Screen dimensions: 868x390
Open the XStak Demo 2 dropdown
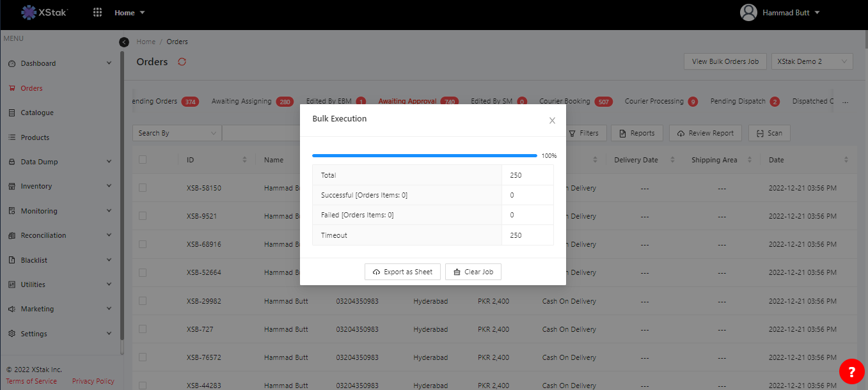[812, 61]
